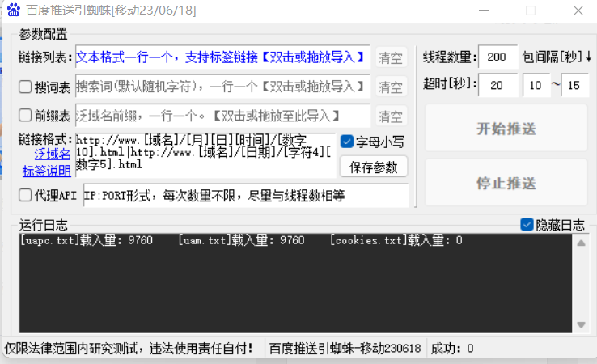Clear the 搜词表 field with 清空
Image resolution: width=597 pixels, height=364 pixels.
(x=391, y=87)
